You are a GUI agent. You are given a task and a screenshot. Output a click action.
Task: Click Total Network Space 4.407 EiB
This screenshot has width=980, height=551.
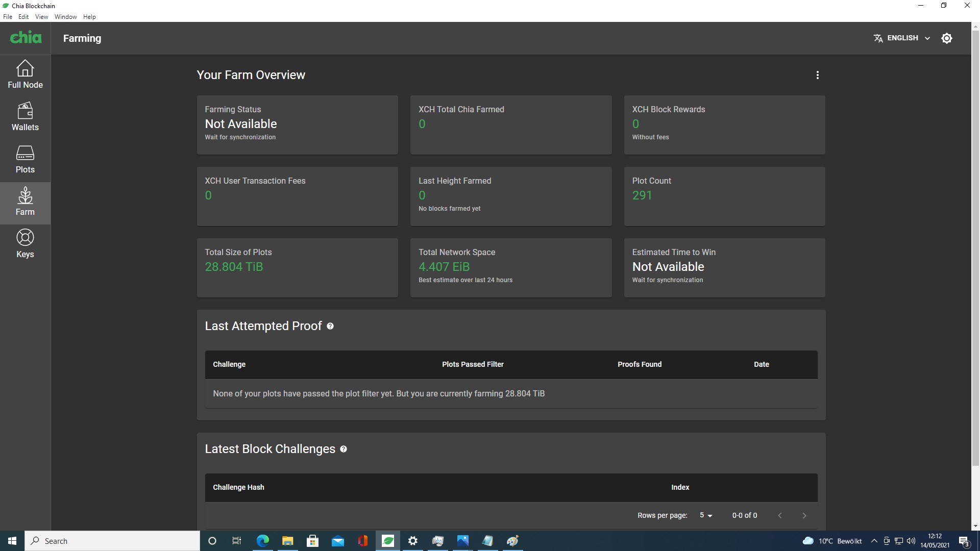[x=444, y=267]
